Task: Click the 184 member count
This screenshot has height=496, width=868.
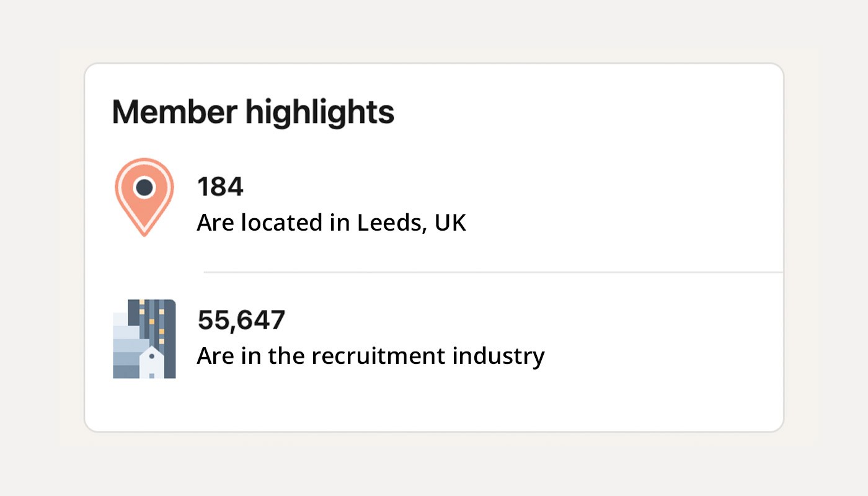Action: tap(221, 187)
